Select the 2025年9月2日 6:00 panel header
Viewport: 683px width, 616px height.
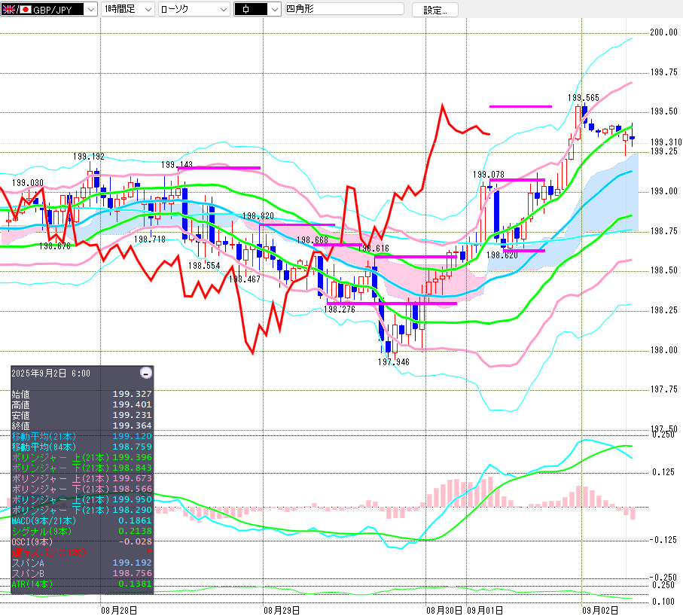click(51, 374)
